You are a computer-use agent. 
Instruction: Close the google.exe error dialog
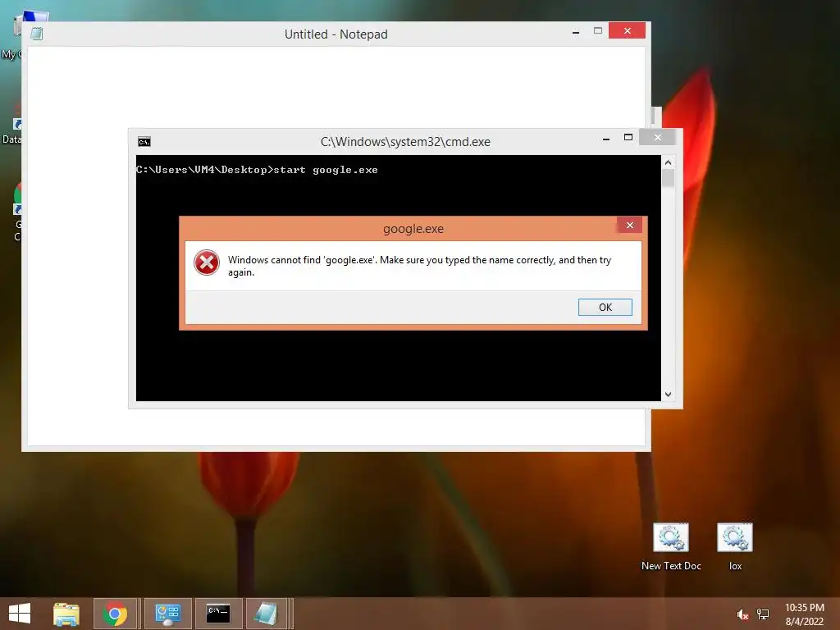630,225
